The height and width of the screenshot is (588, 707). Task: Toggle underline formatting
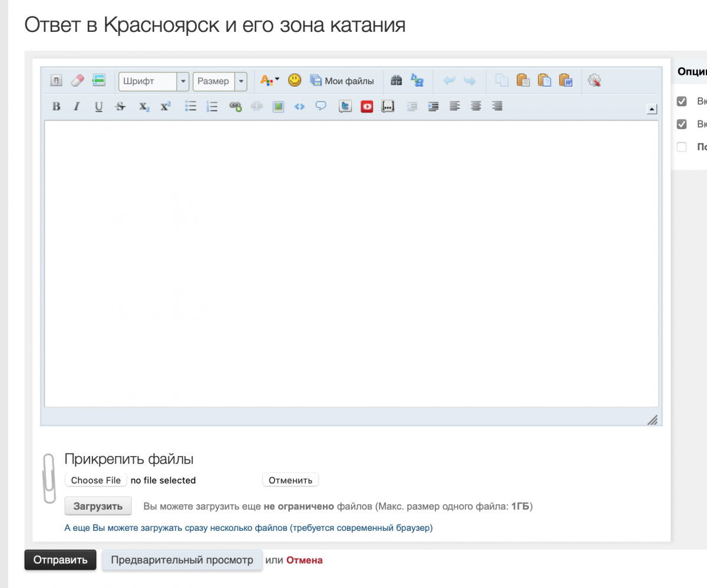click(98, 107)
